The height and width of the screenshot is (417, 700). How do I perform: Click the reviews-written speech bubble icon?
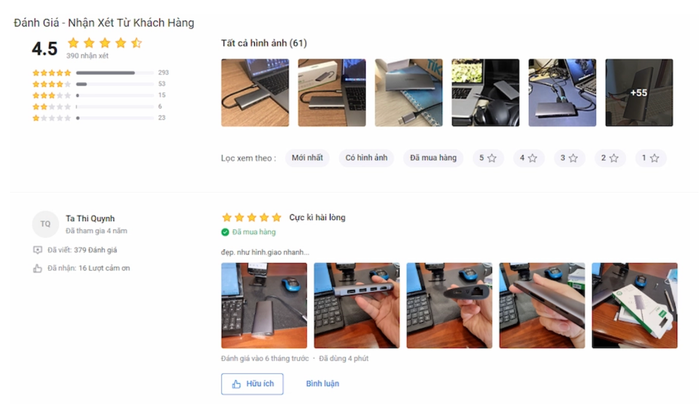click(38, 250)
